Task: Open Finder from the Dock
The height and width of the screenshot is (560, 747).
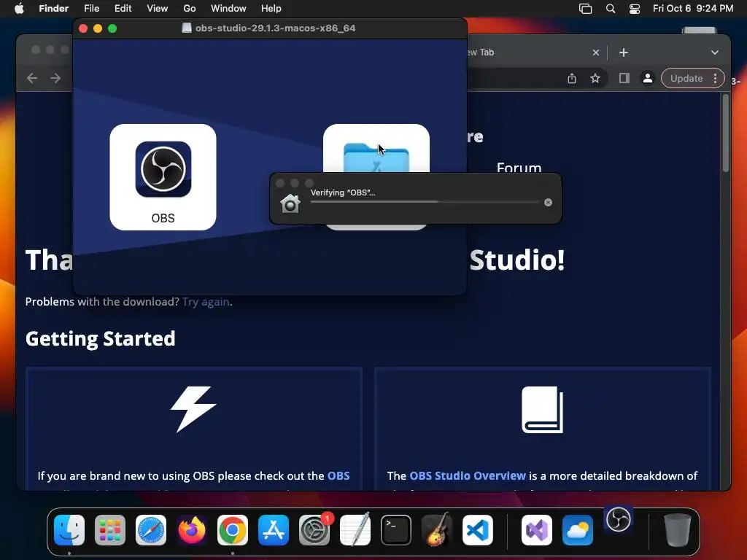Action: click(x=69, y=530)
